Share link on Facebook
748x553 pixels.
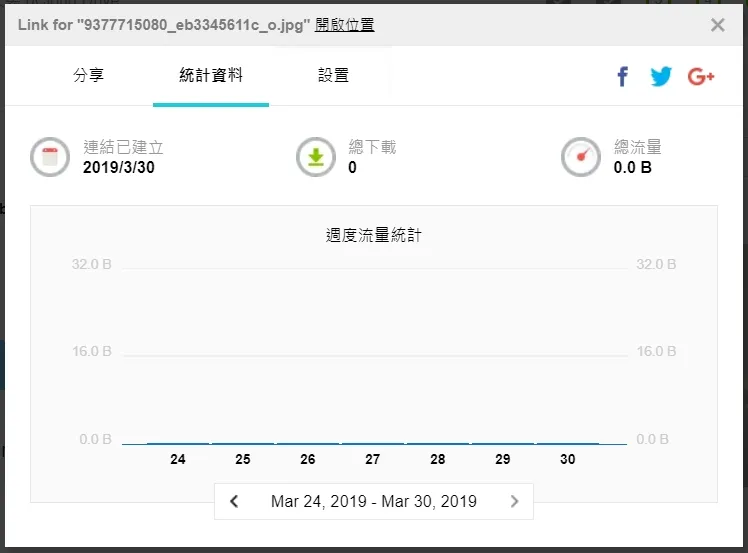pyautogui.click(x=623, y=76)
